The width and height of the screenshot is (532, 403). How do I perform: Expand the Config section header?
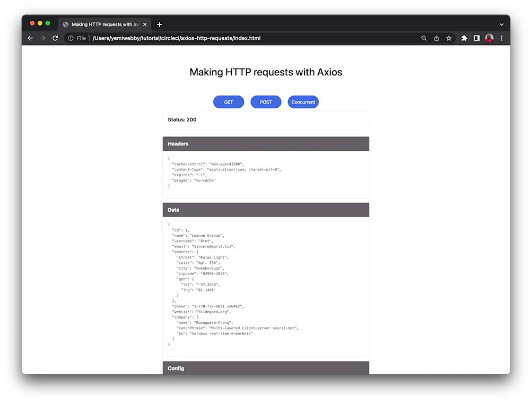click(x=266, y=368)
